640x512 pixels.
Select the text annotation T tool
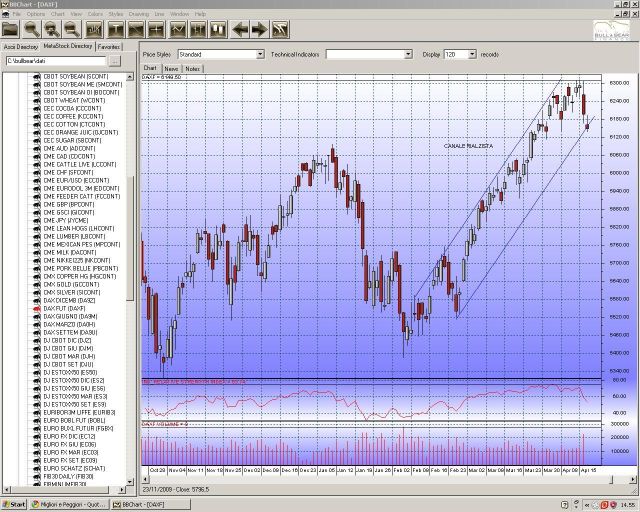[116, 29]
